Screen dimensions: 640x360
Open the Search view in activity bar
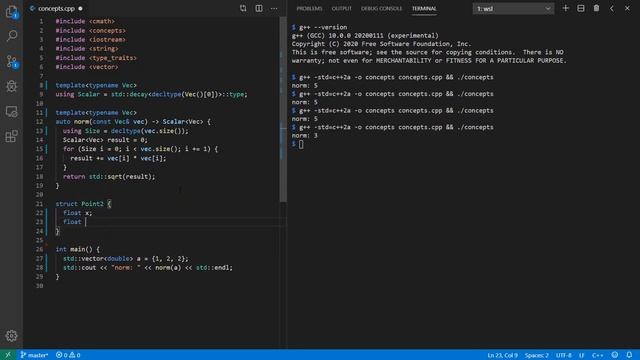pyautogui.click(x=11, y=36)
